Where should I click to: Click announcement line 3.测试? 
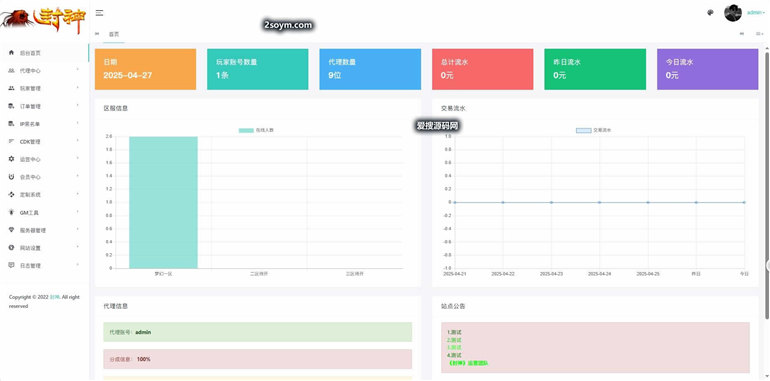pos(454,348)
